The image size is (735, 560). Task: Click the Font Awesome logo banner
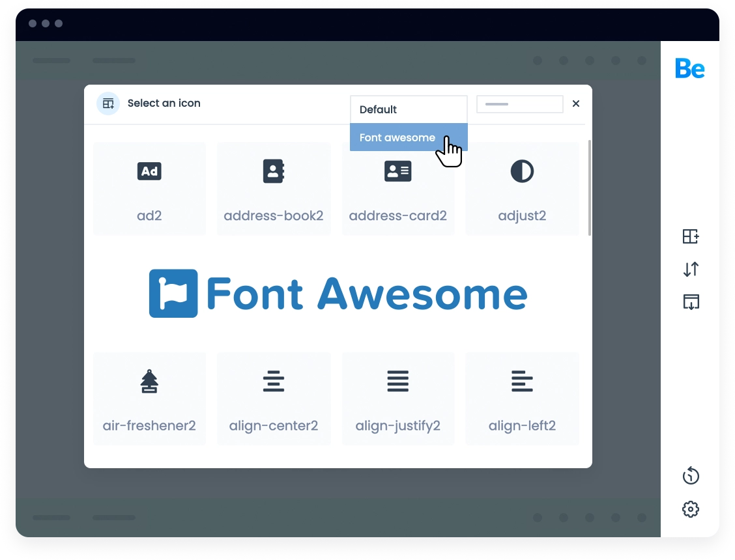coord(338,294)
